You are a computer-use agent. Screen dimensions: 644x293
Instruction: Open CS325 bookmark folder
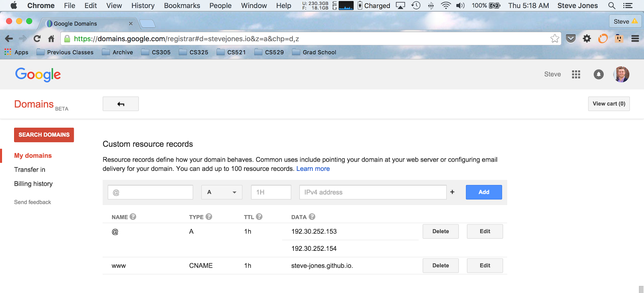pos(194,52)
